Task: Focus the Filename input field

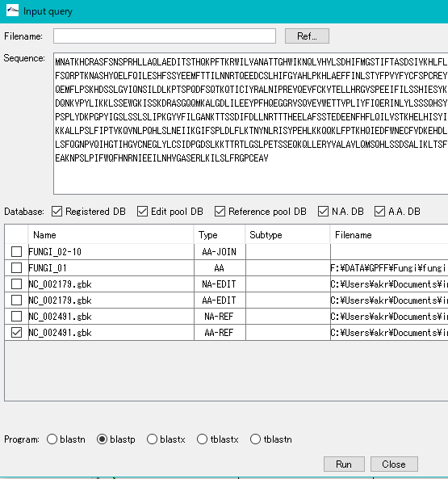Action: tap(165, 36)
